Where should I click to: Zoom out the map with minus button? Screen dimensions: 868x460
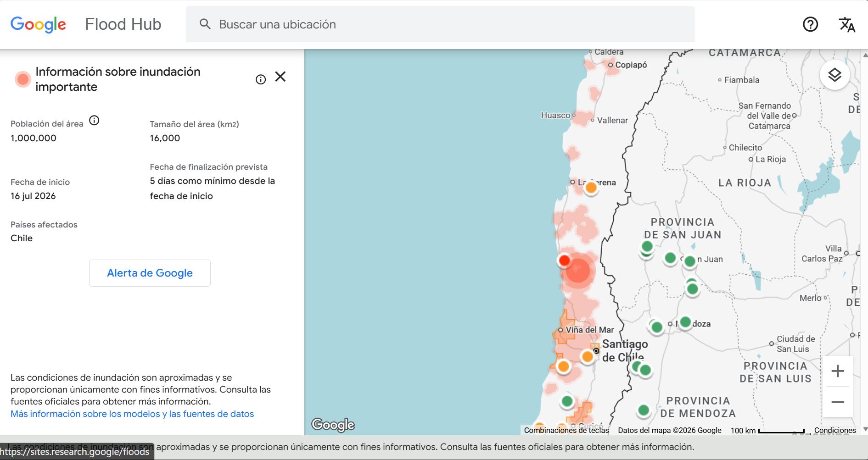pos(838,402)
